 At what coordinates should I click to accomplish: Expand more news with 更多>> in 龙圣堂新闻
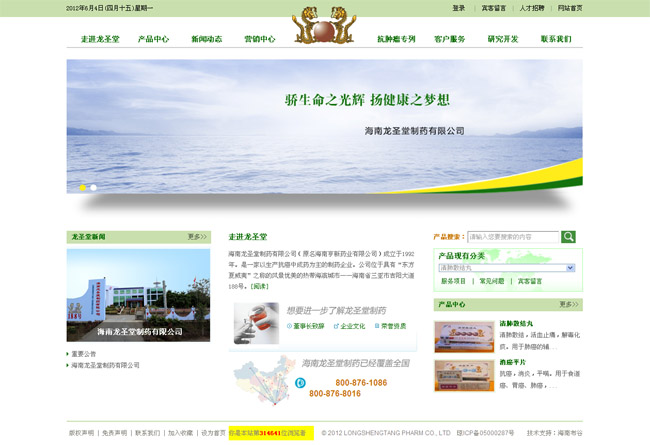[x=197, y=237]
